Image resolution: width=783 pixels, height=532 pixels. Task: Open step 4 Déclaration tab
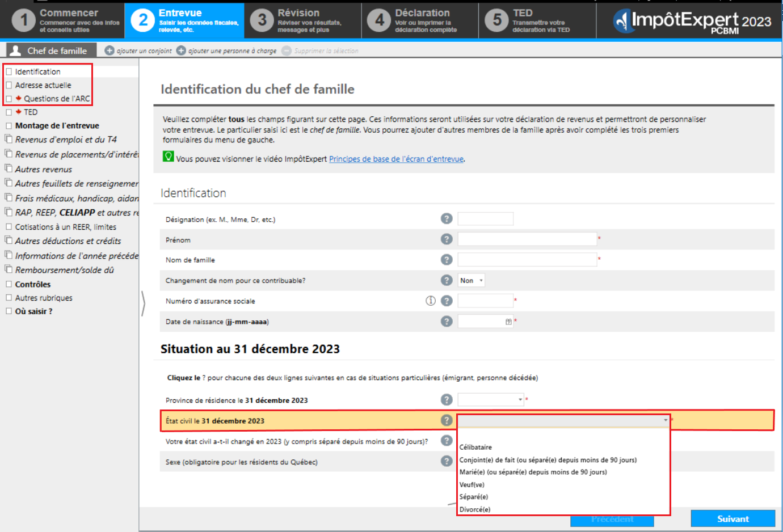[420, 21]
